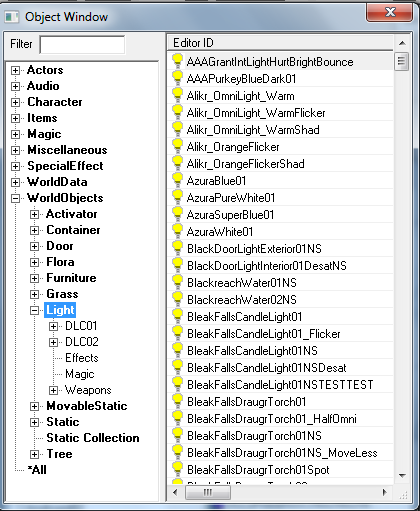Expand the Weapons subfolder under Light
Viewport: 420px width, 511px height.
pos(53,390)
